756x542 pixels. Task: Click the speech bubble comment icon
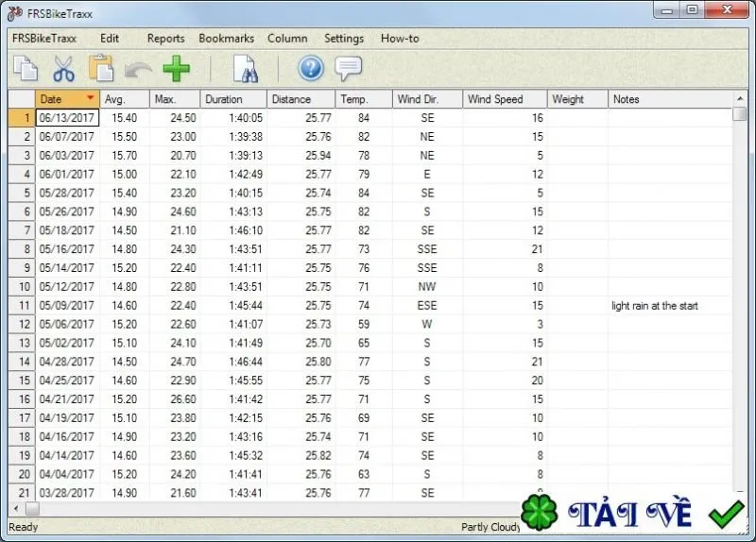pyautogui.click(x=348, y=69)
